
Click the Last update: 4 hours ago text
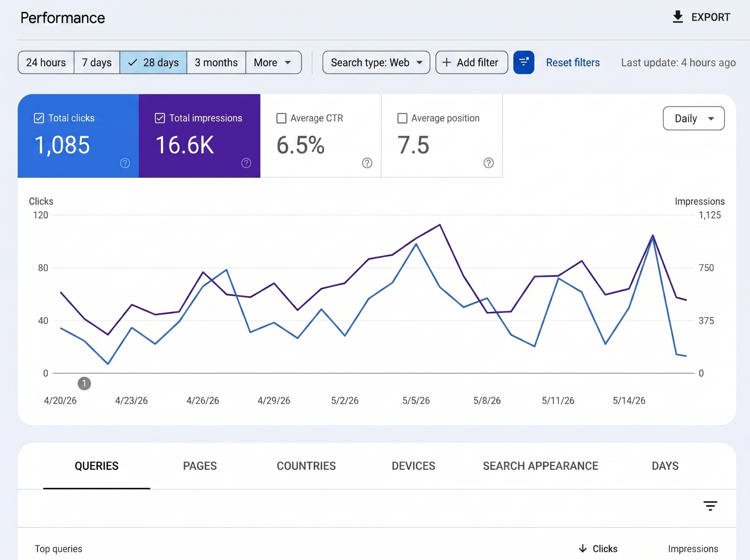(x=678, y=63)
